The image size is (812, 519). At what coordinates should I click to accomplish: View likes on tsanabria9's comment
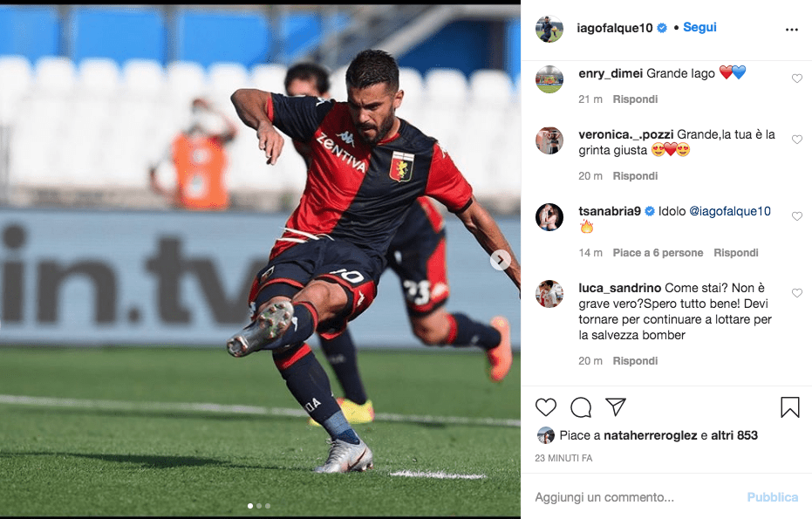point(658,253)
